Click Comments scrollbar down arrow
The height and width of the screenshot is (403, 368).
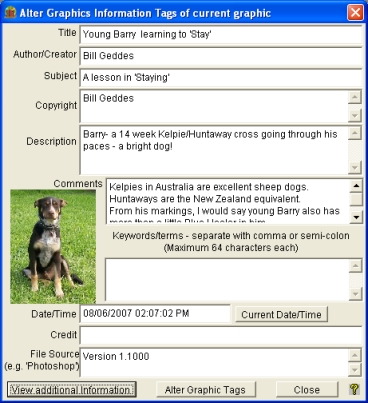[356, 217]
